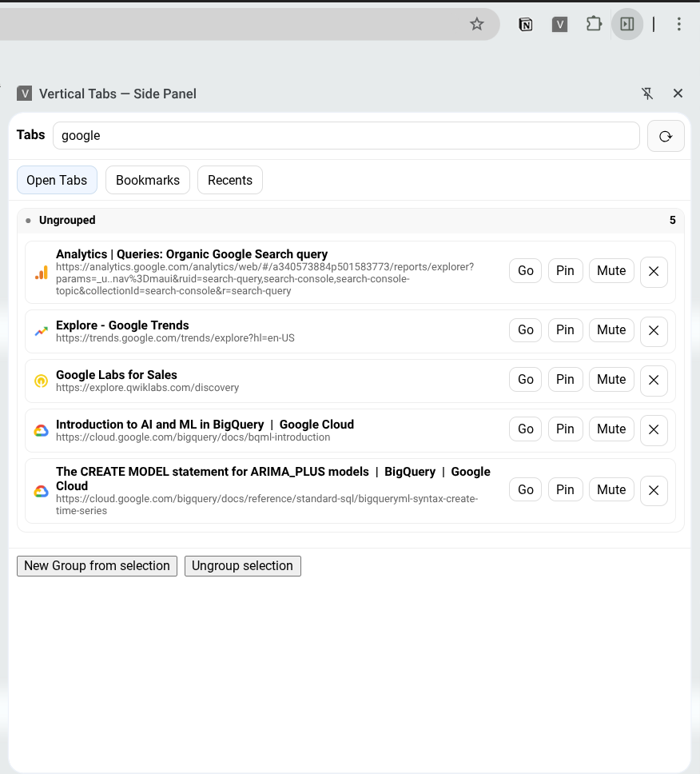The image size is (700, 774).
Task: Open the Notion extension icon
Action: (526, 24)
